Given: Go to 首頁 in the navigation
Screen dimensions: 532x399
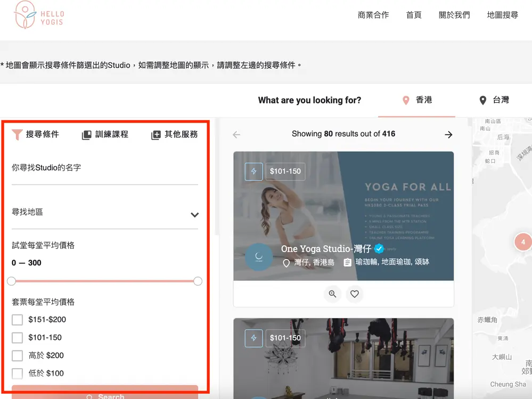Looking at the screenshot, I should point(414,15).
